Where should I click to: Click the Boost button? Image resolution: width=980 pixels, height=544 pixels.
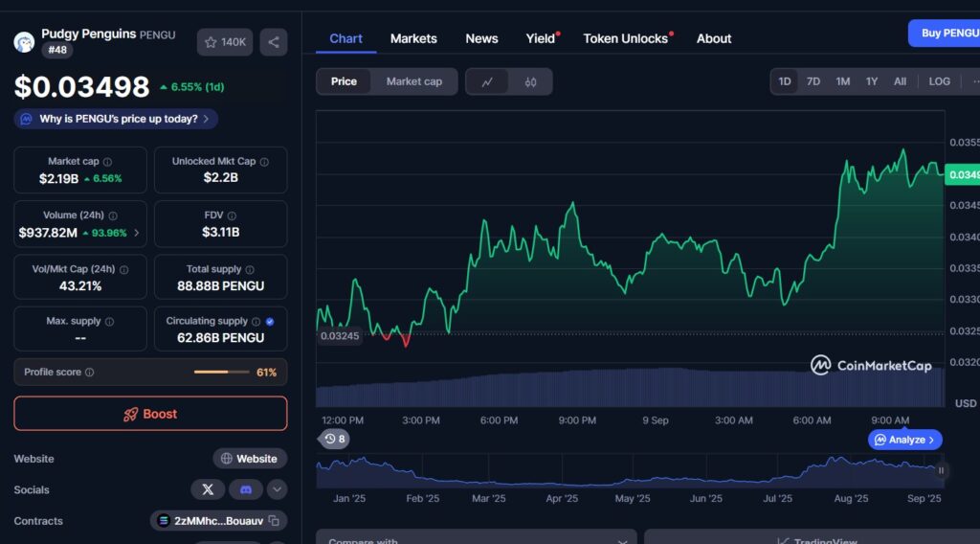pyautogui.click(x=150, y=414)
